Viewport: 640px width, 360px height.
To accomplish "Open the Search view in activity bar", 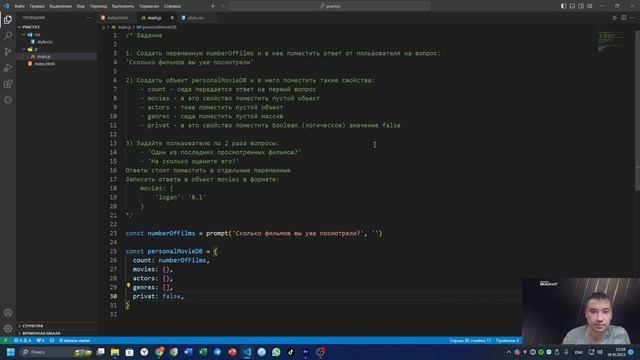I will [x=8, y=36].
